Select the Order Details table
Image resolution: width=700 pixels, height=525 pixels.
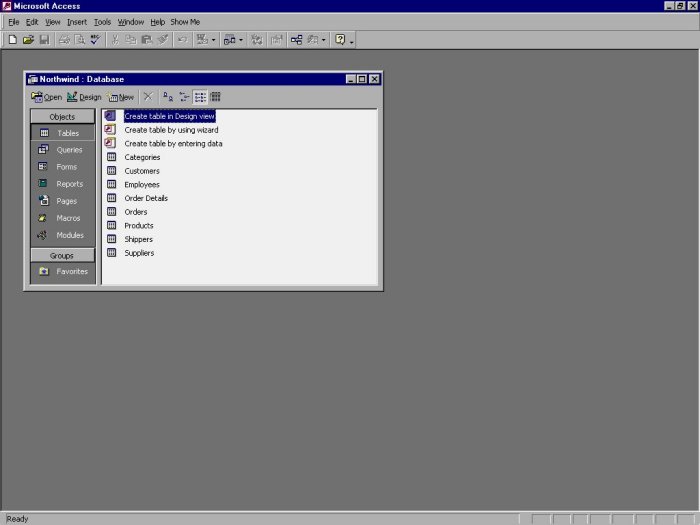click(146, 198)
